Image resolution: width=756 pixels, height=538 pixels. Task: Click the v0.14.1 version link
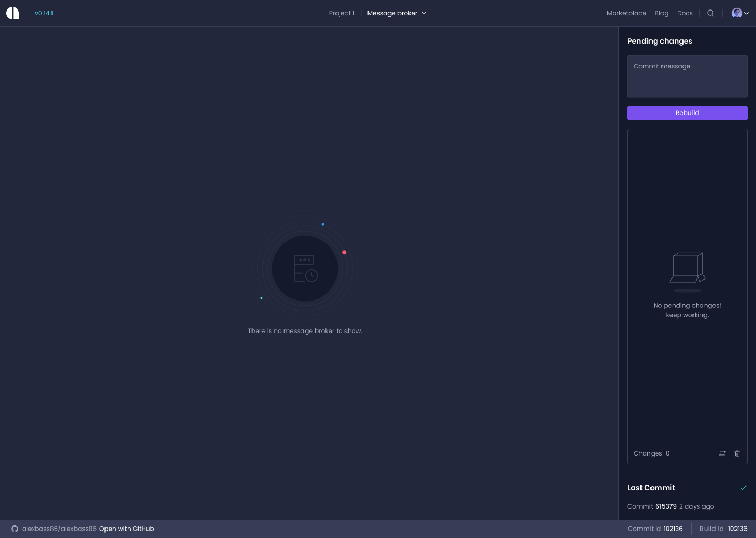[x=44, y=13]
